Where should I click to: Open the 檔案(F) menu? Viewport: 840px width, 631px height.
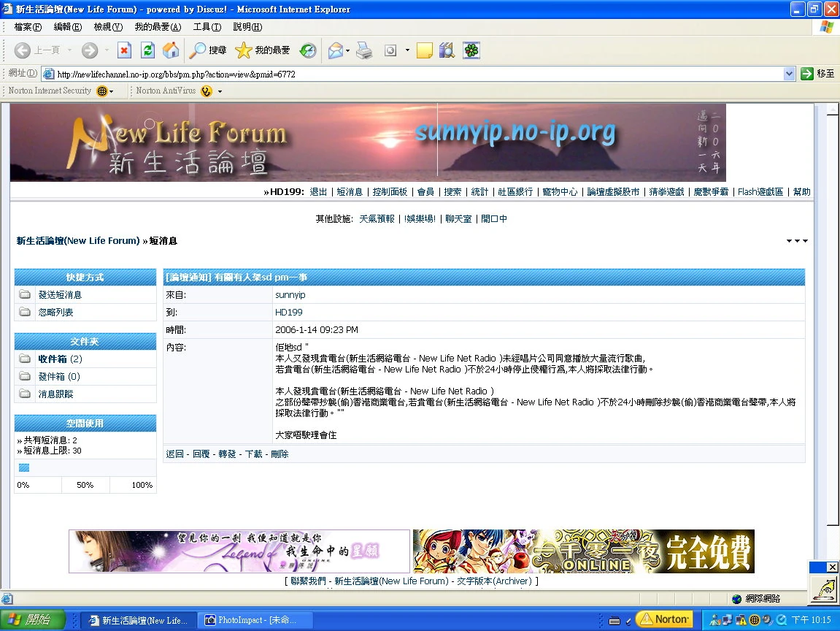click(x=28, y=27)
